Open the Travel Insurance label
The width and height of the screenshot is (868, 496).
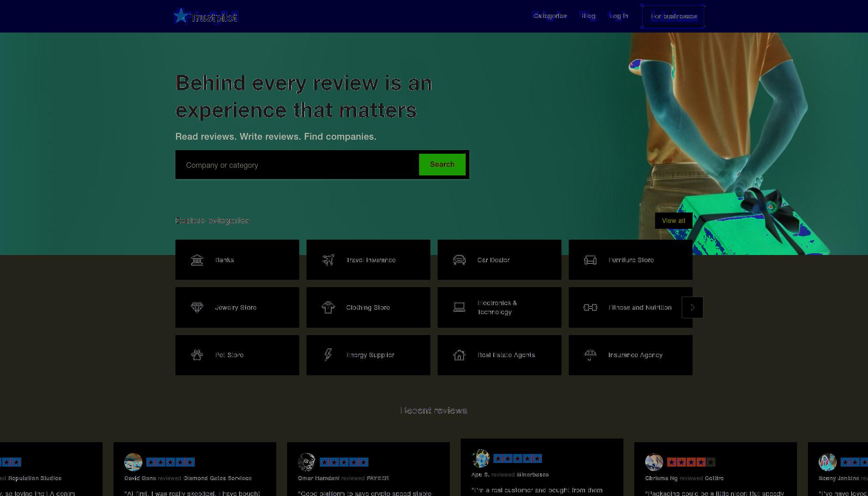pyautogui.click(x=371, y=260)
